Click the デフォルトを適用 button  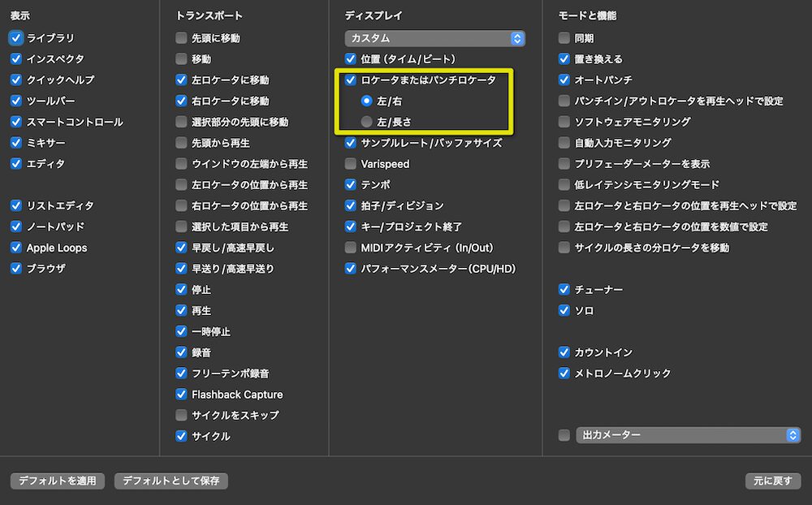[x=57, y=481]
